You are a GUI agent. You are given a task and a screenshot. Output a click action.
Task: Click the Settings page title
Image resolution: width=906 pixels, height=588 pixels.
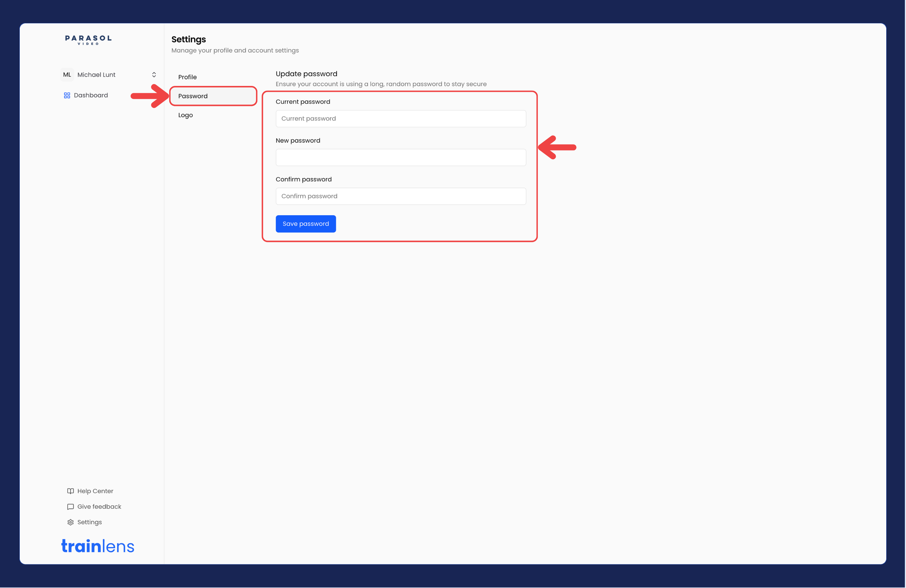[188, 40]
